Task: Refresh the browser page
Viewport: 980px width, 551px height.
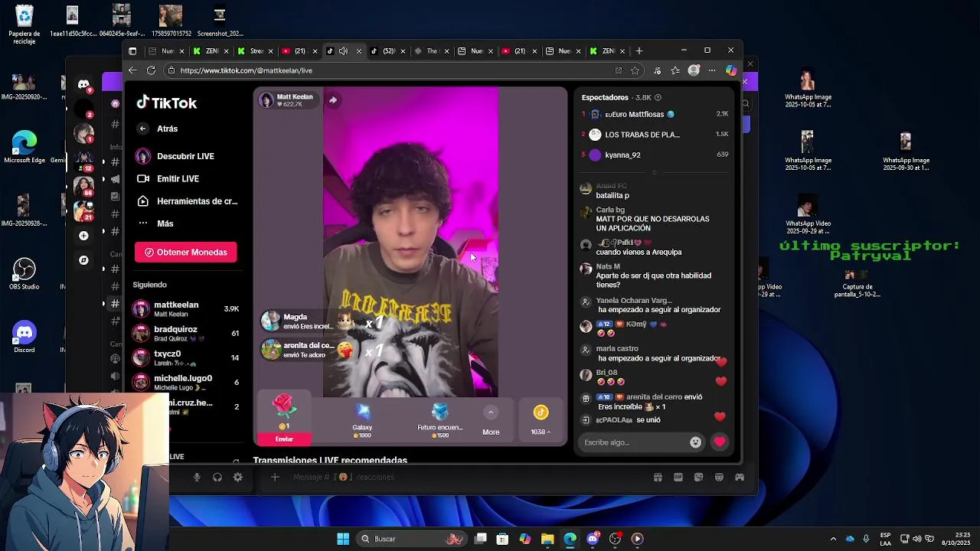Action: click(151, 70)
